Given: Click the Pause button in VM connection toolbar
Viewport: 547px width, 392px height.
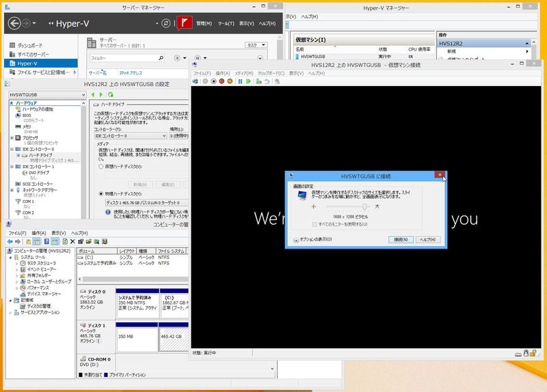Looking at the screenshot, I should tap(240, 81).
